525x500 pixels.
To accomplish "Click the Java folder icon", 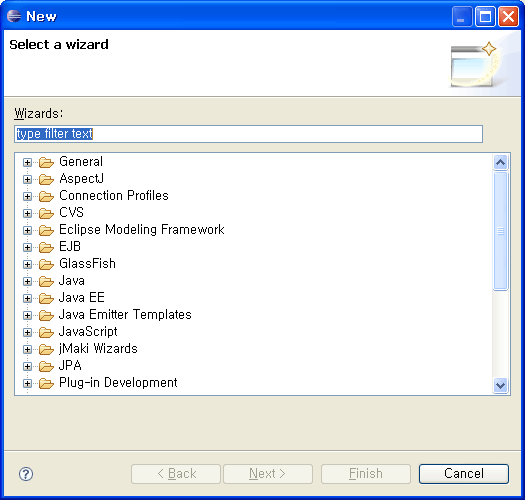I will [46, 281].
